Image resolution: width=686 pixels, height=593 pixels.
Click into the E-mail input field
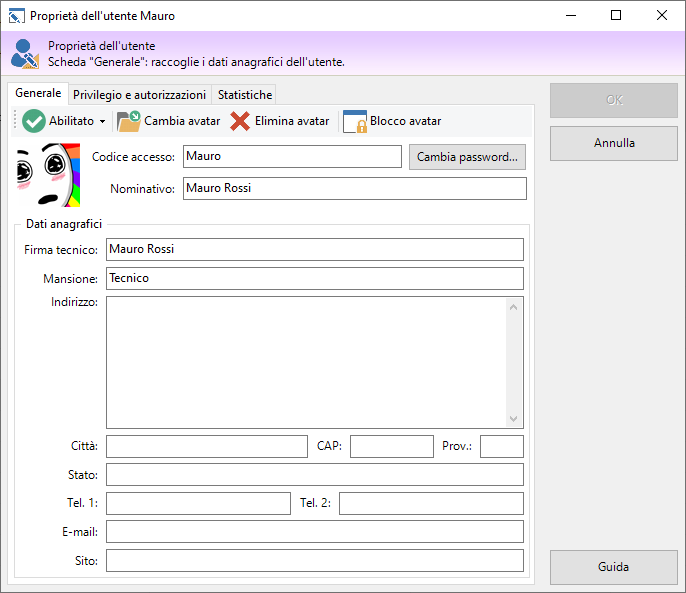pyautogui.click(x=314, y=531)
